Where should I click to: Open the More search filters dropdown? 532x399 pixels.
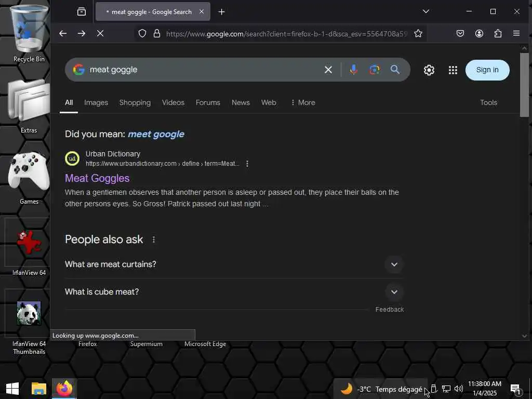303,102
